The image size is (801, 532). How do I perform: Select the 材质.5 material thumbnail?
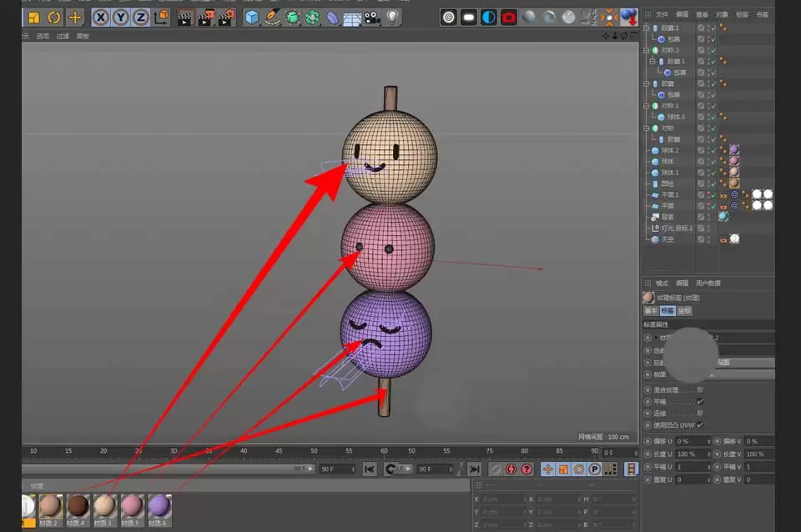(x=131, y=505)
